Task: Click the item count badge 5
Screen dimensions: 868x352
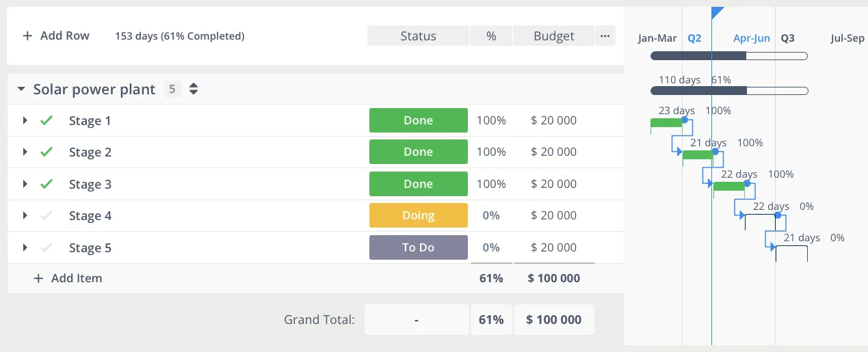Action: click(x=172, y=89)
